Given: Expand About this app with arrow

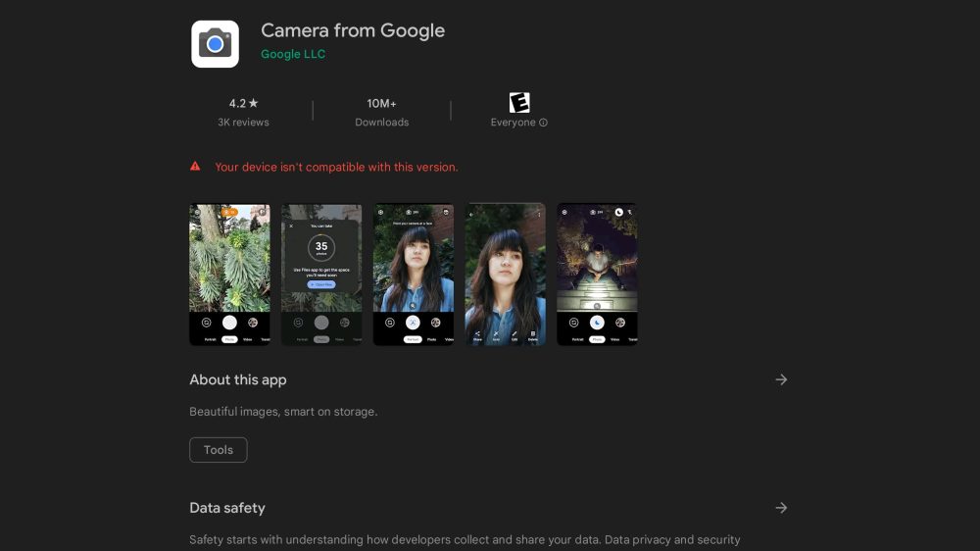Looking at the screenshot, I should click(781, 379).
